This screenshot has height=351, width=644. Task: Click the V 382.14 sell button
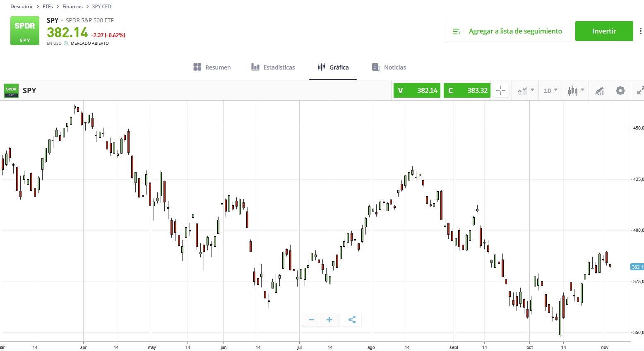point(417,90)
